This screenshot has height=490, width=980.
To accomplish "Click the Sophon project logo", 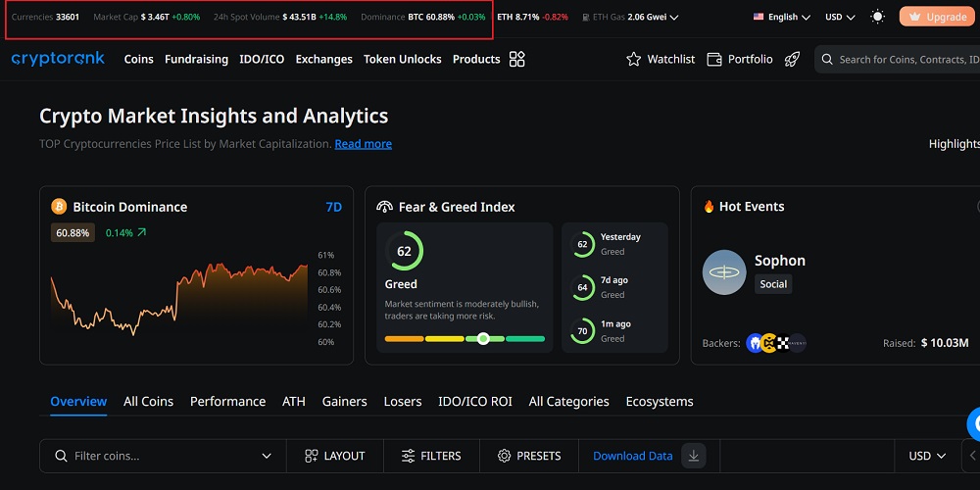I will [x=724, y=272].
